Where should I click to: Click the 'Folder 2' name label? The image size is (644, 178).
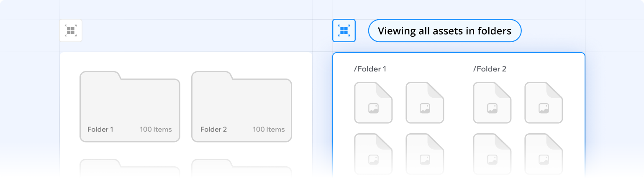coord(213,130)
